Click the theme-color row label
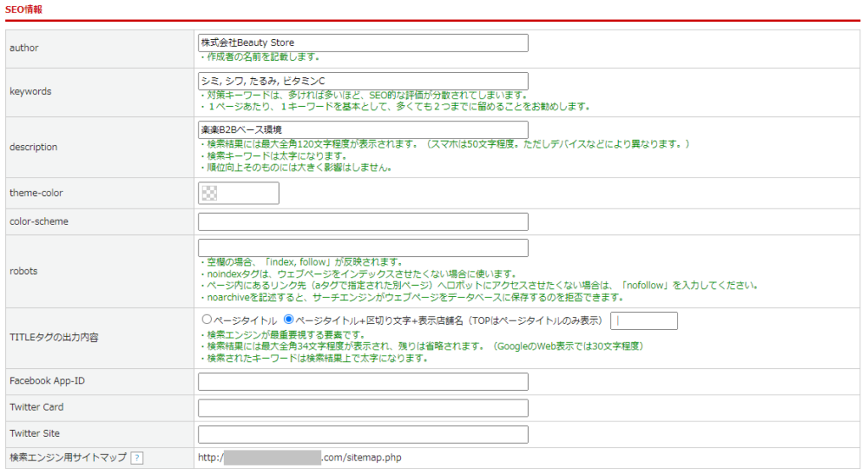Screen dimensions: 868x475 pos(36,193)
